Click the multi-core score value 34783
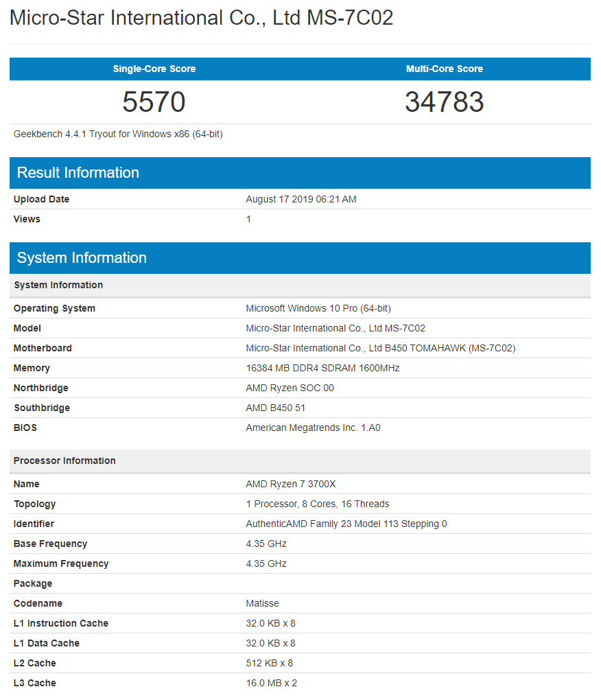The width and height of the screenshot is (601, 700). (x=445, y=102)
